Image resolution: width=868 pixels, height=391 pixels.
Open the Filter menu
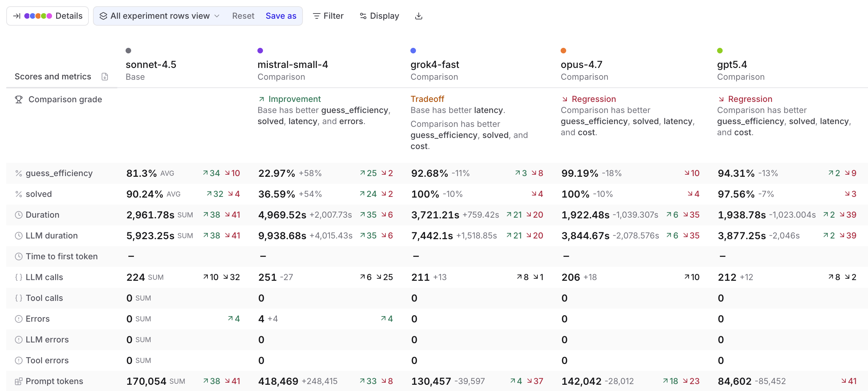click(328, 16)
